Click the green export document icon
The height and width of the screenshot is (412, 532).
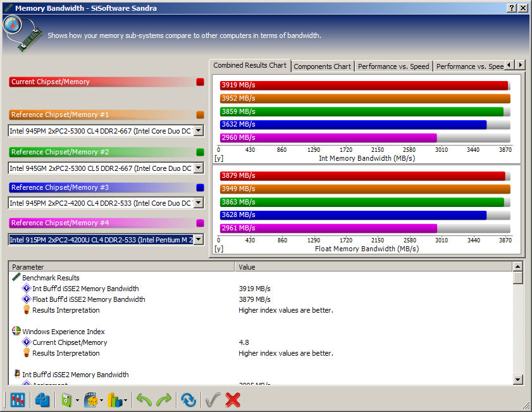coord(66,400)
